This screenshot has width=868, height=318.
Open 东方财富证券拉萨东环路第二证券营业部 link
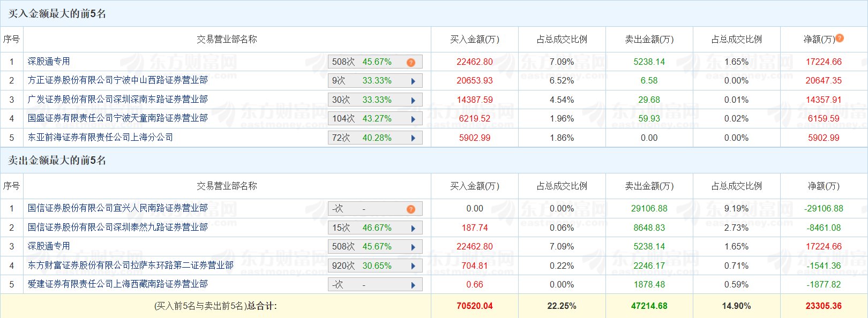(x=131, y=266)
